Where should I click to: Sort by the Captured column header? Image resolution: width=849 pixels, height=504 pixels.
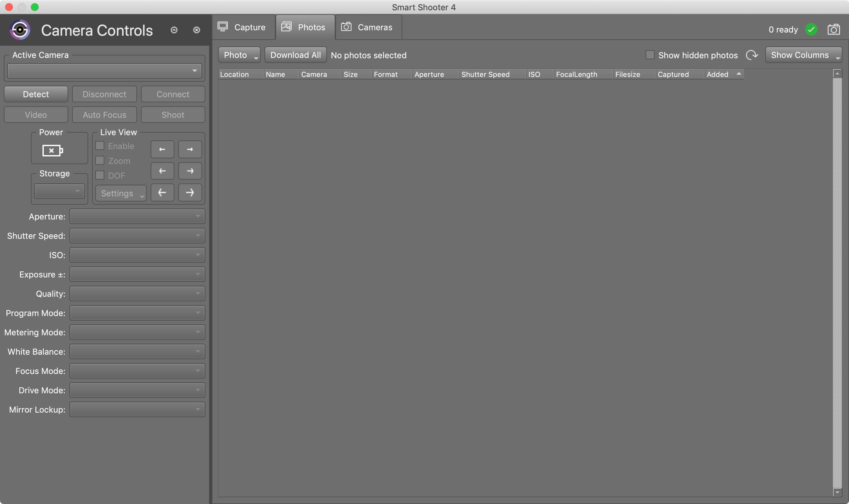coord(680,74)
